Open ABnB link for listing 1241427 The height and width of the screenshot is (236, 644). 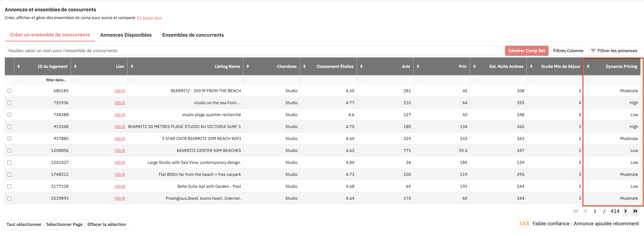[120, 162]
